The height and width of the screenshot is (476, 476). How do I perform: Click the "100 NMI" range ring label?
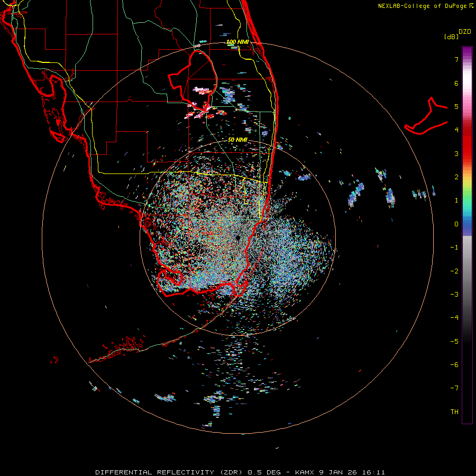pyautogui.click(x=237, y=42)
